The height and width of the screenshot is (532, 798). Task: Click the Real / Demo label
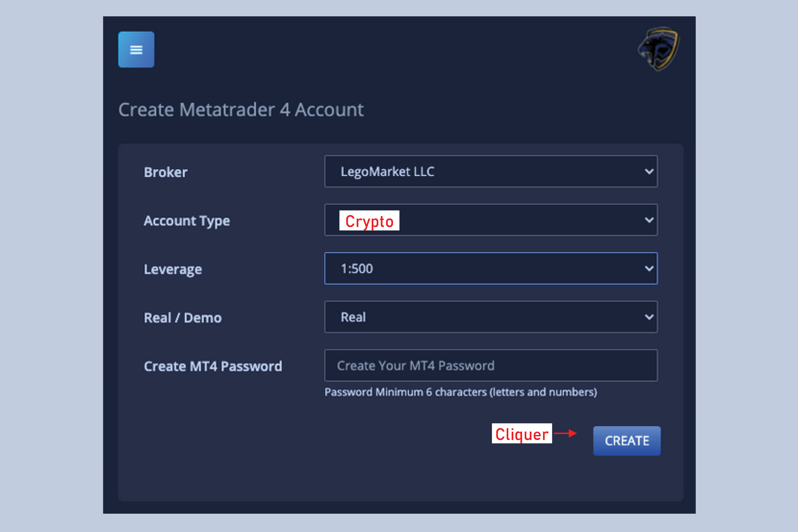tap(183, 318)
